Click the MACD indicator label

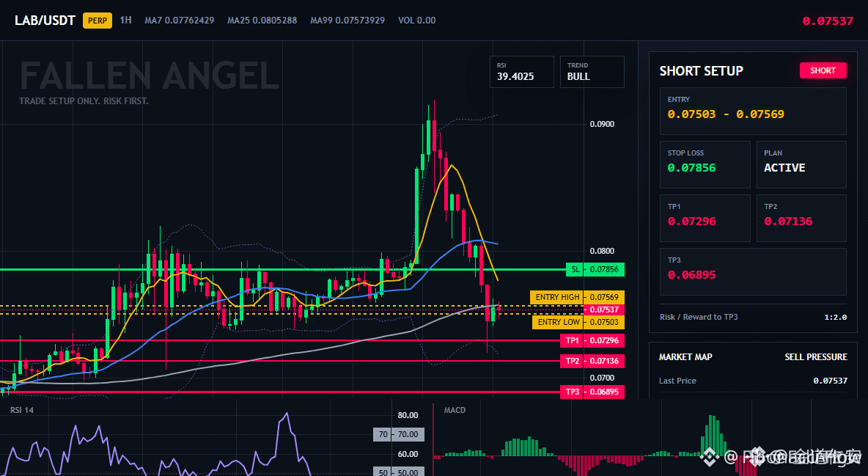click(455, 410)
